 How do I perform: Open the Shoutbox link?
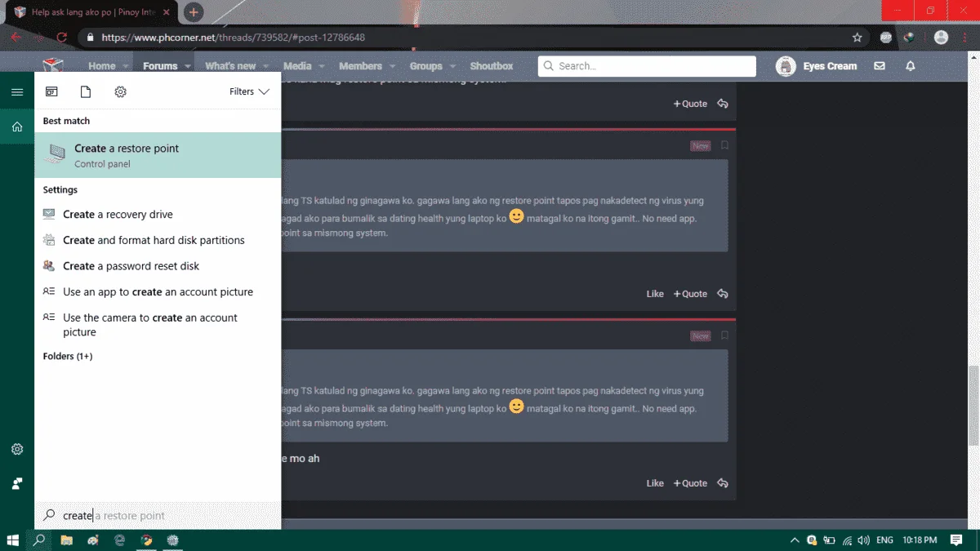coord(492,66)
